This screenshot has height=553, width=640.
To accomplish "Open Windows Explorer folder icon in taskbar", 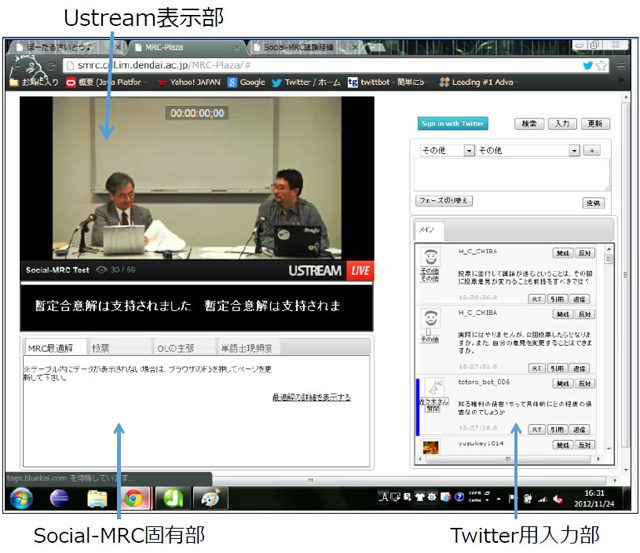I will click(97, 498).
